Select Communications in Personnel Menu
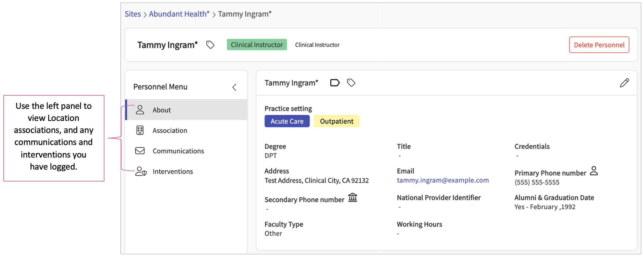The image size is (644, 257). coord(178,151)
